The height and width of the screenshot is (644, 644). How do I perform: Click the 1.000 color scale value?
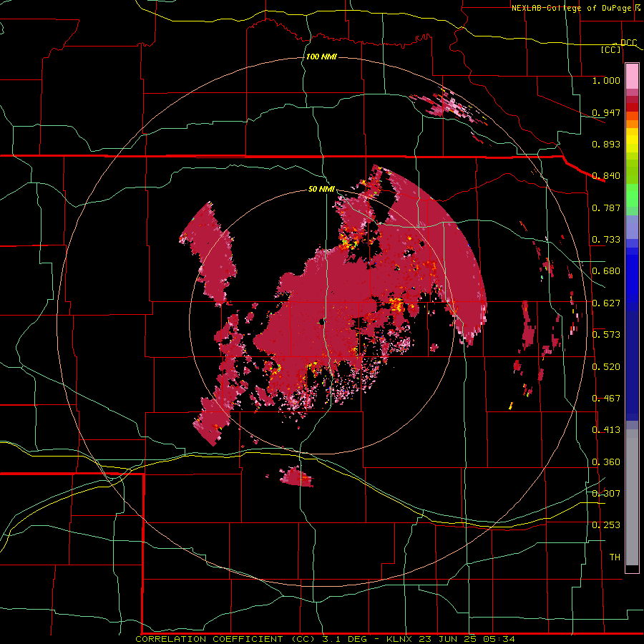(606, 80)
